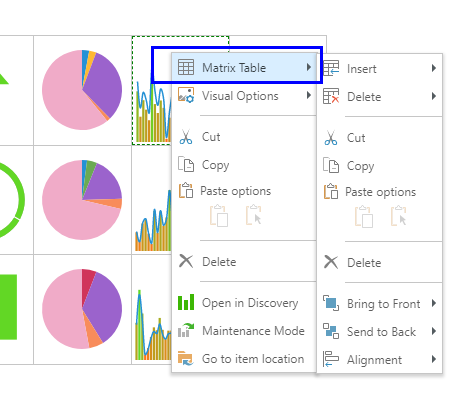Viewport: 462px width, 397px height.
Task: Click the bottom-row pie chart with red slice
Action: click(x=82, y=309)
